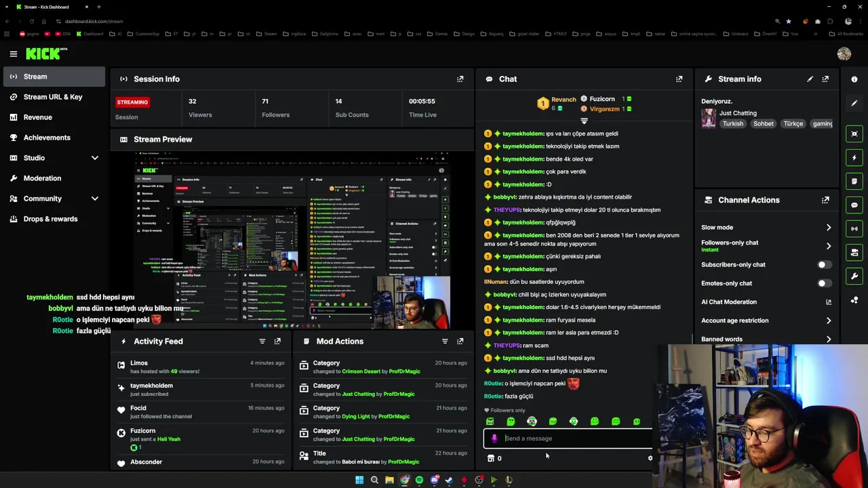The width and height of the screenshot is (868, 488).
Task: Click the shop icon below message box
Action: coord(491,458)
